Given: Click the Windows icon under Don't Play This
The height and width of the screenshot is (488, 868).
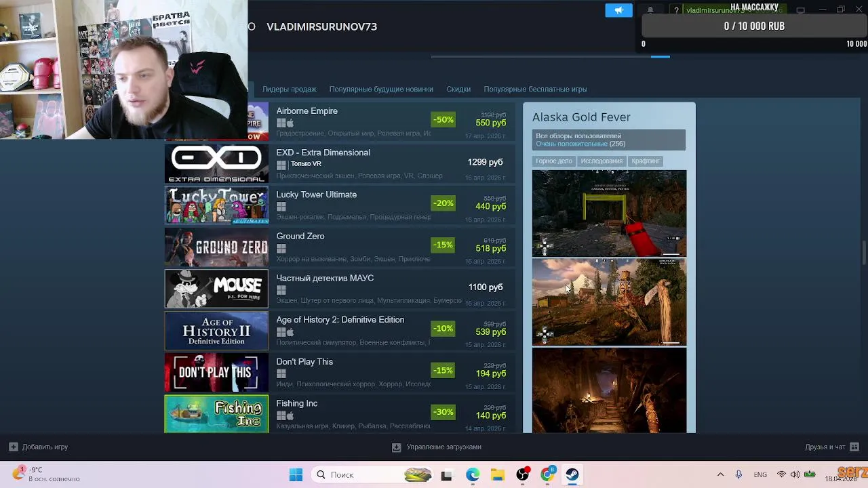Looking at the screenshot, I should (x=281, y=374).
